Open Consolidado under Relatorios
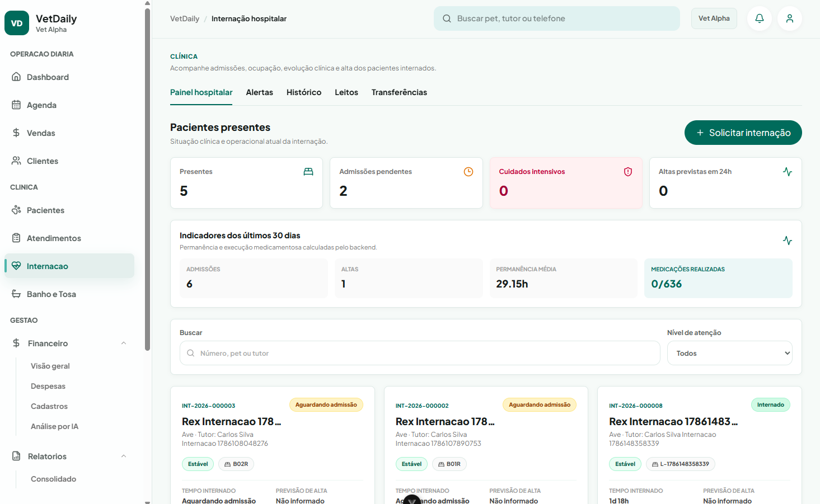820x504 pixels. click(53, 479)
